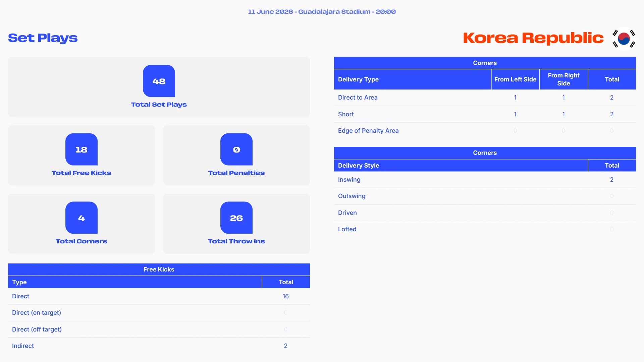Click the value 2 for Indirect
Screen dimensions: 644x362
tap(286, 346)
